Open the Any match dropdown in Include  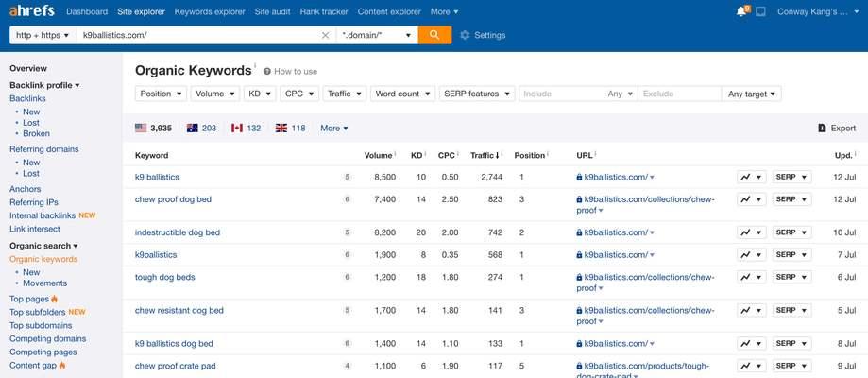pos(620,94)
